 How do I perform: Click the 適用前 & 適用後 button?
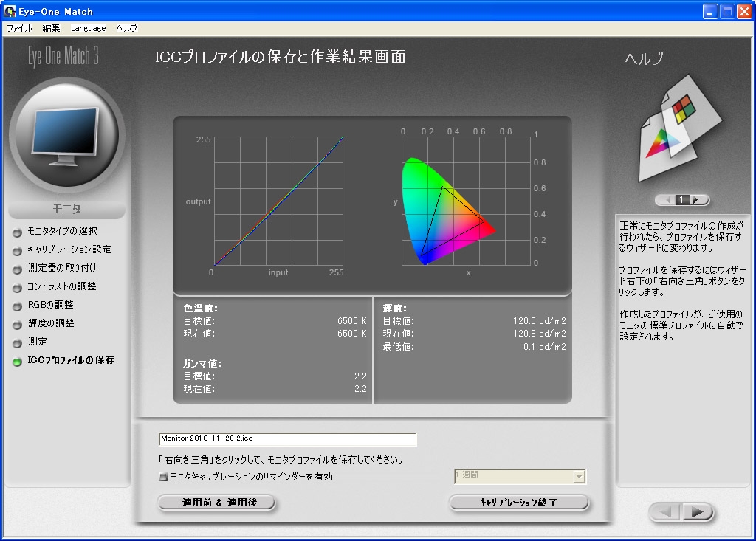pos(216,503)
